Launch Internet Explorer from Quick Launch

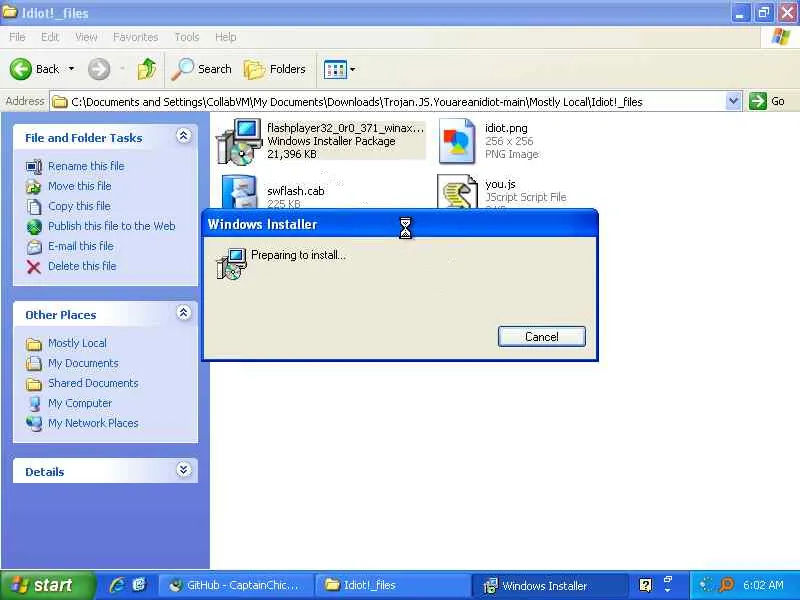pyautogui.click(x=117, y=585)
